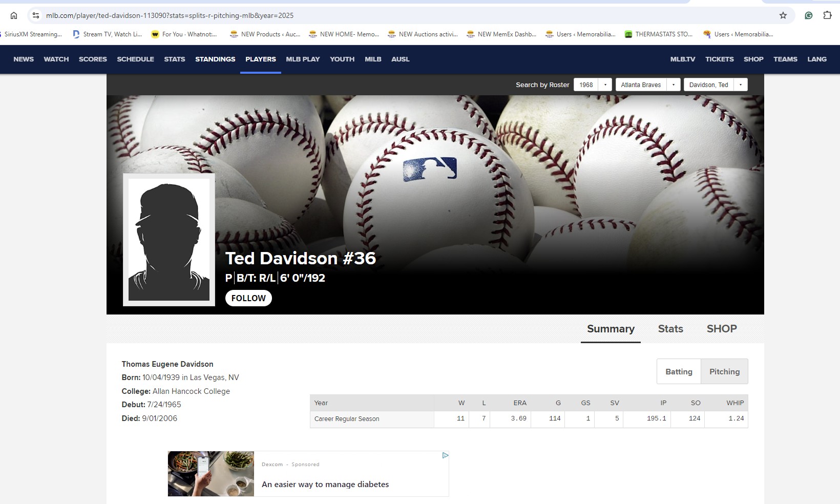Open the Stream TV bookmark icon
This screenshot has width=840, height=504.
point(76,34)
